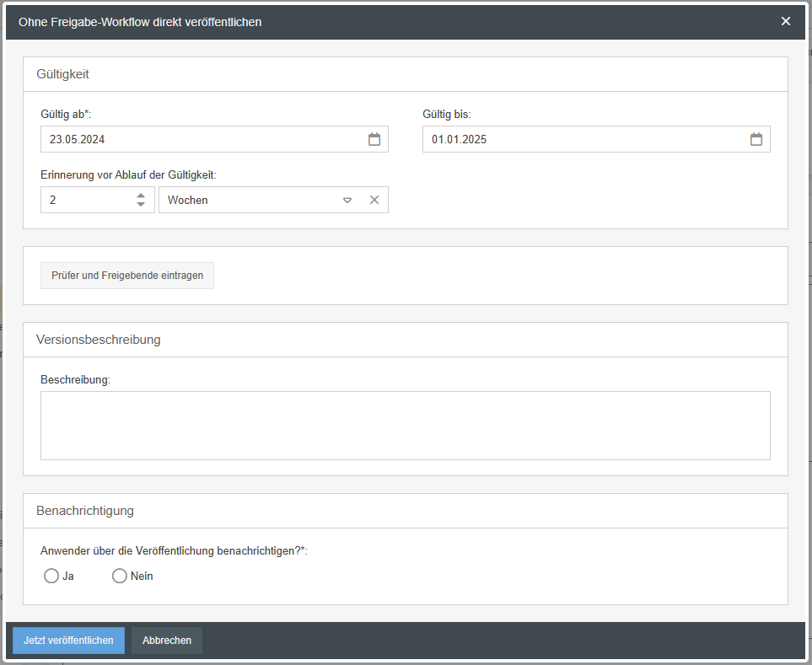Click the Versionsbeschreibung section header
The height and width of the screenshot is (665, 812).
99,340
